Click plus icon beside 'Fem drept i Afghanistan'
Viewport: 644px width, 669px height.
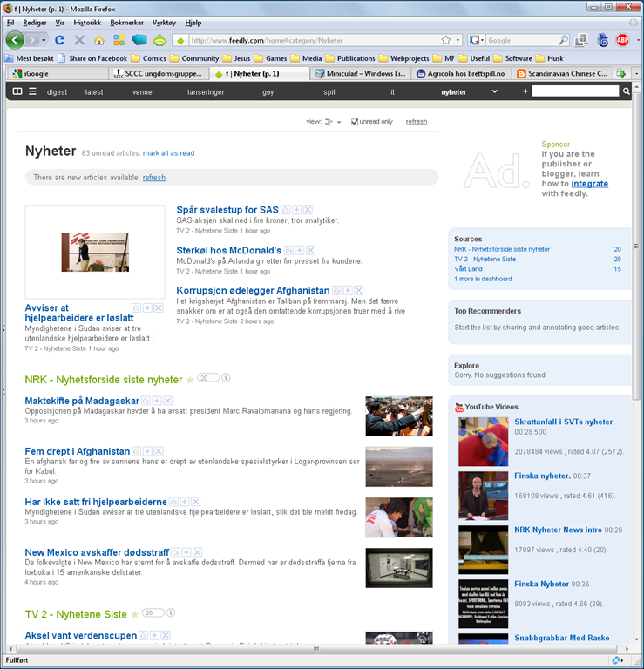147,451
